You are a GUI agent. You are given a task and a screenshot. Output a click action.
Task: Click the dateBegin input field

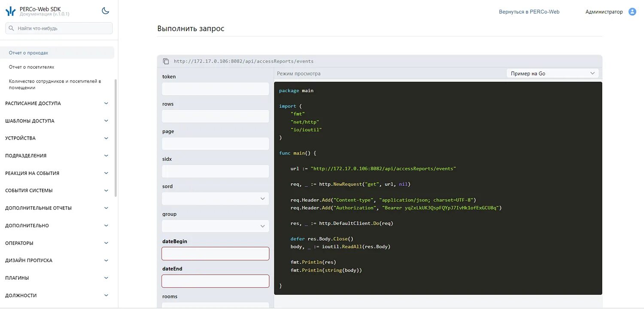(216, 254)
